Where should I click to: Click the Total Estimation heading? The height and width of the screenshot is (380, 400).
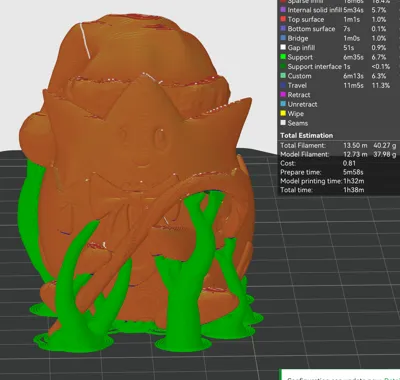(x=307, y=135)
